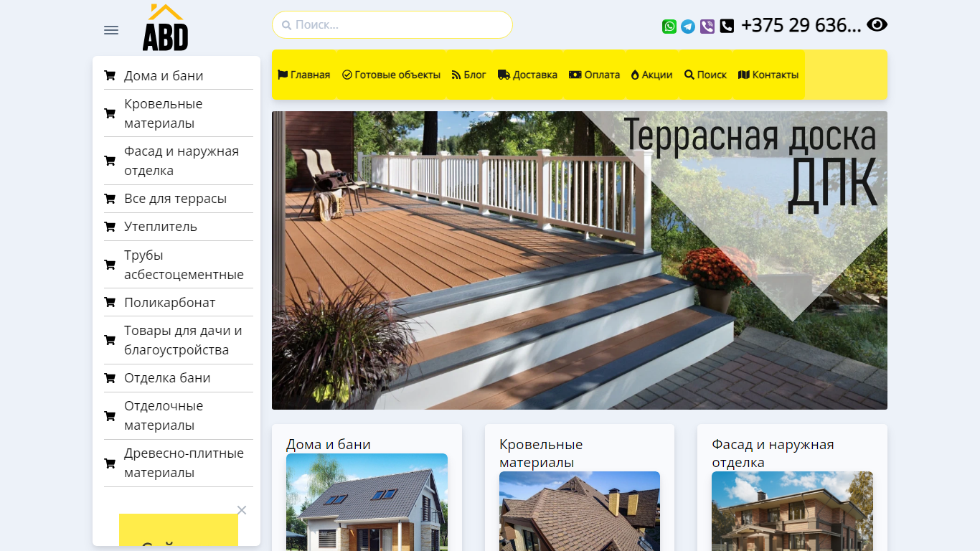Click the WhatsApp icon
The width and height of the screenshot is (980, 551).
click(669, 27)
